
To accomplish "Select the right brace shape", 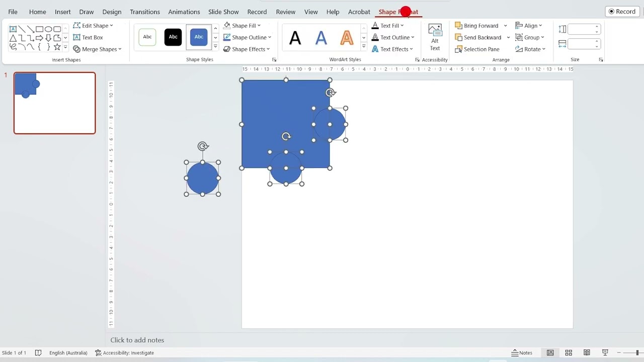I will click(x=48, y=47).
